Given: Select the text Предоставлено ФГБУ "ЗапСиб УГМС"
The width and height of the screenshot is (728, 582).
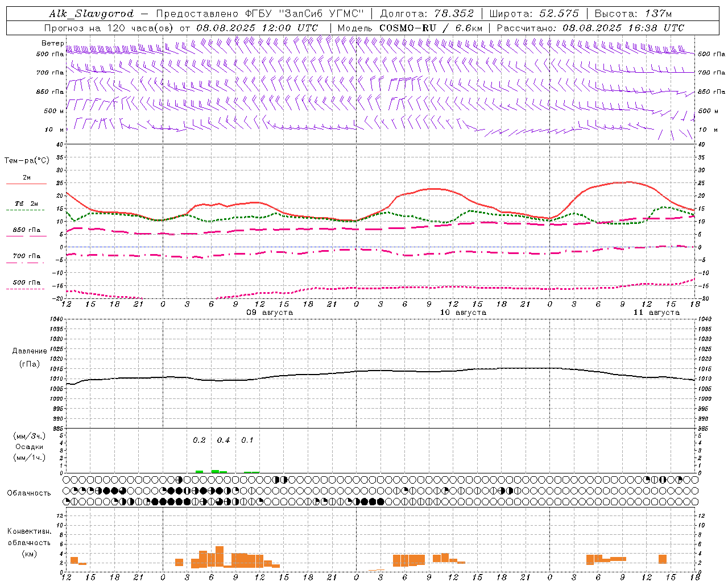Looking at the screenshot, I should (x=259, y=14).
